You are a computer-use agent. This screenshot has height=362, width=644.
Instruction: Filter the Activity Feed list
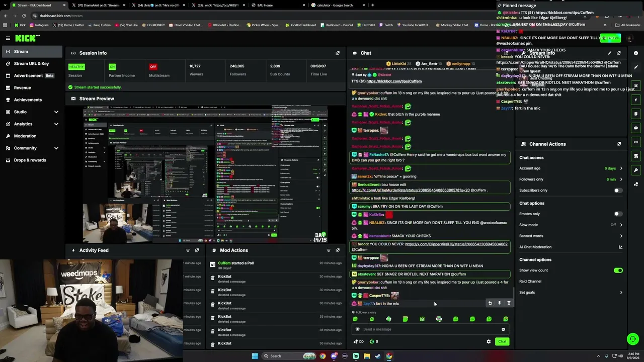pyautogui.click(x=188, y=250)
